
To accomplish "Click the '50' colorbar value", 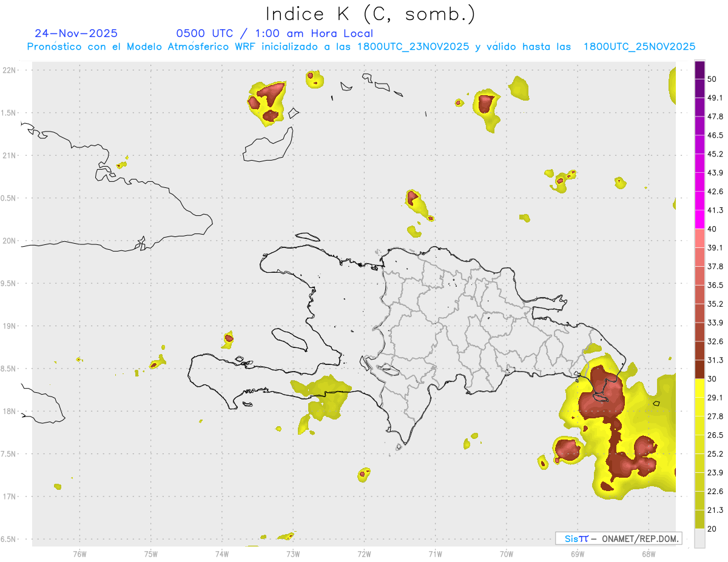I will (x=712, y=78).
